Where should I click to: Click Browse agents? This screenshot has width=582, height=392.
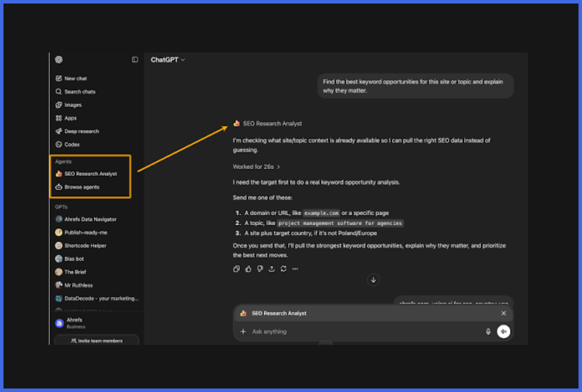click(x=78, y=187)
